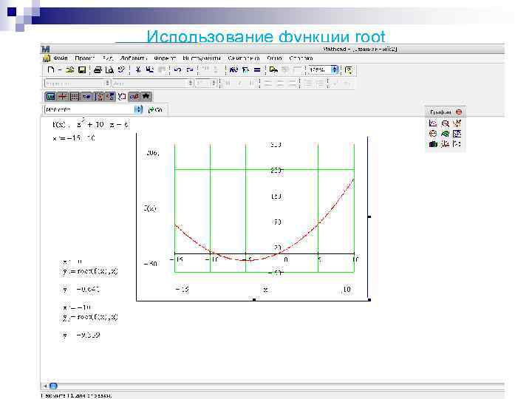Print the worksheet with the printer icon
Image resolution: width=532 pixels, height=399 pixels.
(x=98, y=70)
